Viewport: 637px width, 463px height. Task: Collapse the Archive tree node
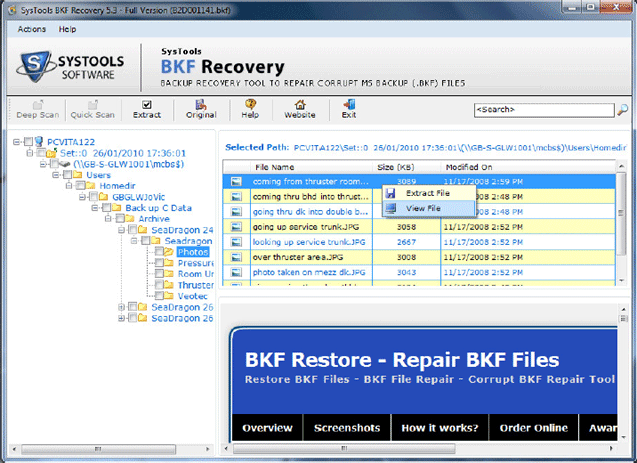coord(108,219)
